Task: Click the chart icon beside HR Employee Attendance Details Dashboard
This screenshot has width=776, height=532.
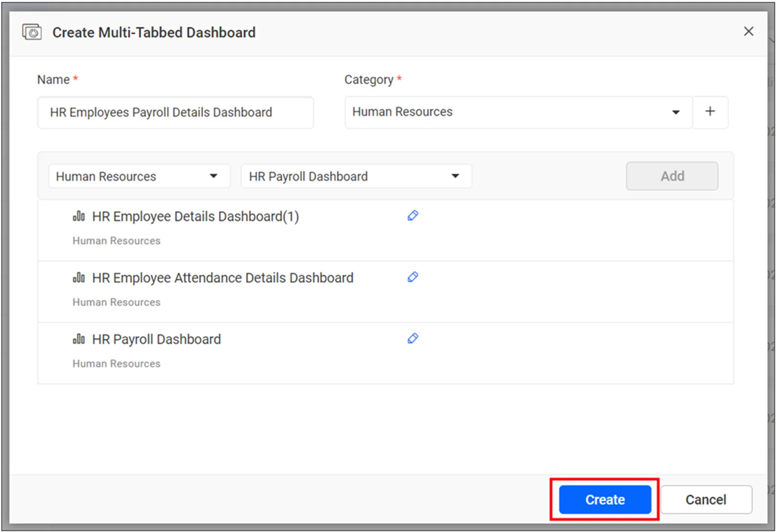Action: coord(78,277)
